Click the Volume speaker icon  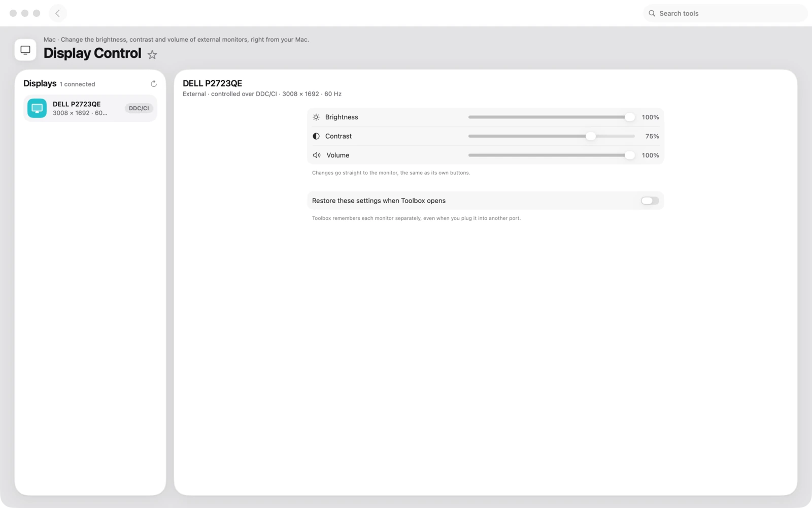click(317, 155)
